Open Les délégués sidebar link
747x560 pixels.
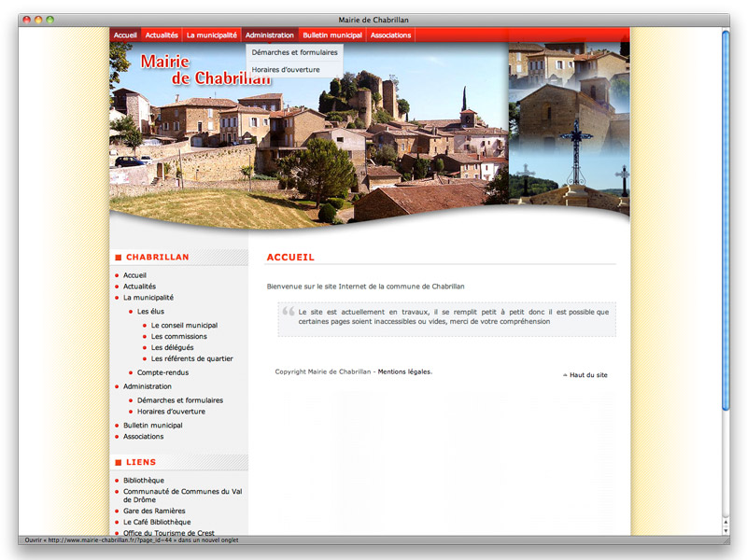[x=173, y=347]
